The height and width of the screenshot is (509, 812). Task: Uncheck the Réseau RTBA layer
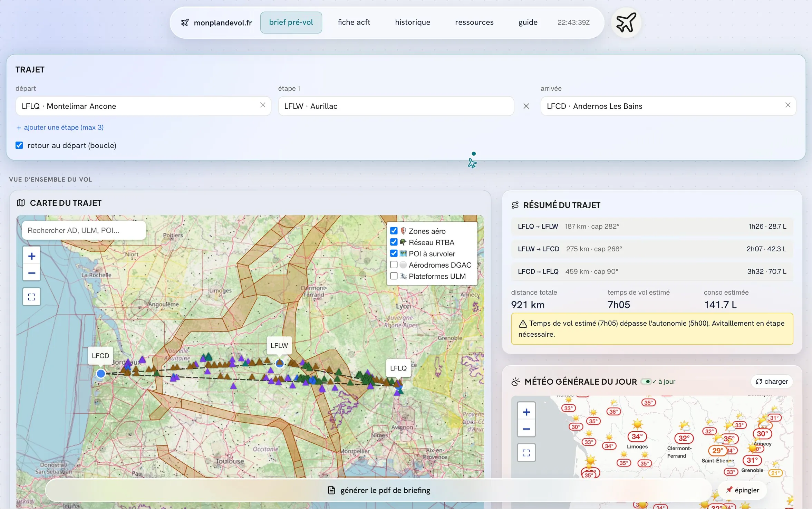tap(394, 242)
